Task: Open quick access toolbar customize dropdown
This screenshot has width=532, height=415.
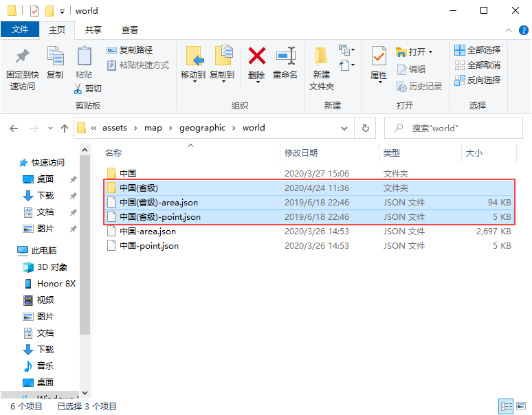Action: coord(62,11)
